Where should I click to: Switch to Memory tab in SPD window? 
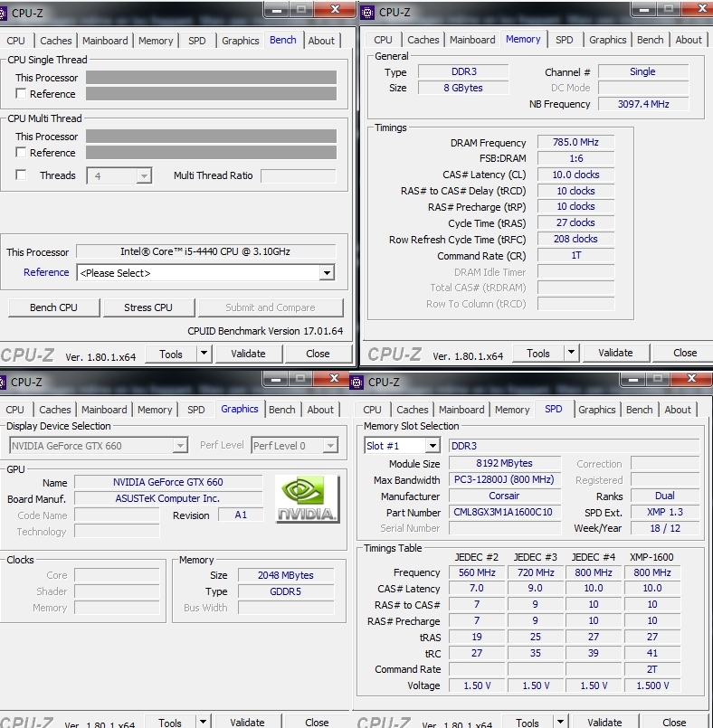point(512,410)
